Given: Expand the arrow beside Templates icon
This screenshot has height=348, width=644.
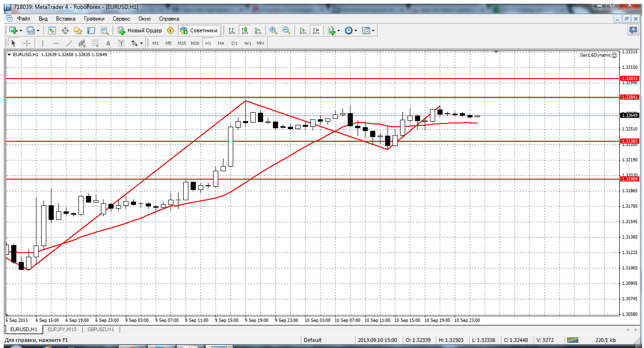Looking at the screenshot, I should [373, 30].
